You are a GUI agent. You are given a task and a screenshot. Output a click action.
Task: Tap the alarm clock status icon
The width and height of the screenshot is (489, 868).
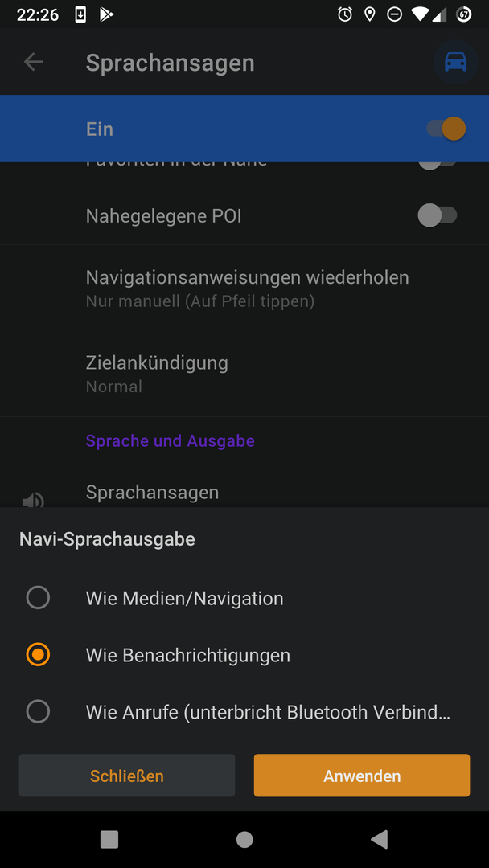click(x=345, y=14)
